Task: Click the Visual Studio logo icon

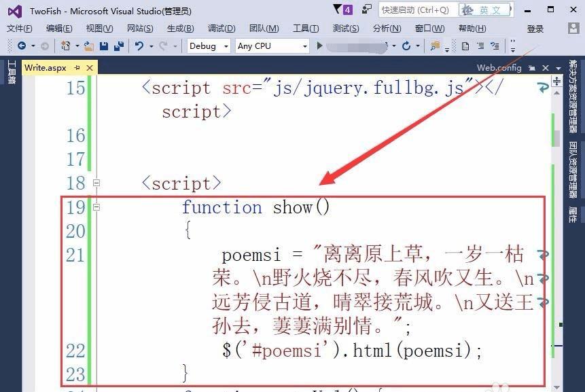Action: point(15,11)
